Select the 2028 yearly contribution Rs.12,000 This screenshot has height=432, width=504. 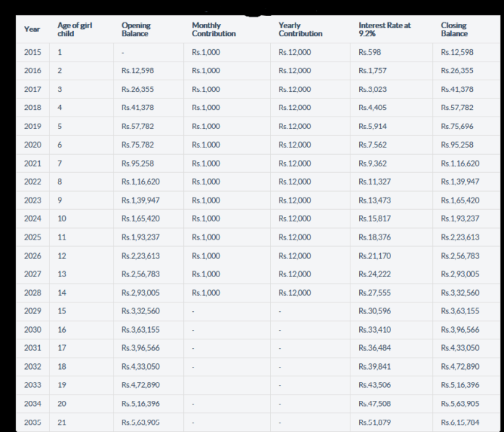[x=295, y=293]
